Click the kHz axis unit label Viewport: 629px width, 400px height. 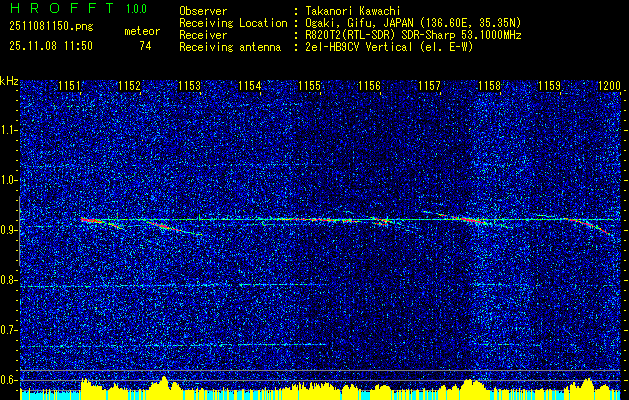click(x=9, y=81)
